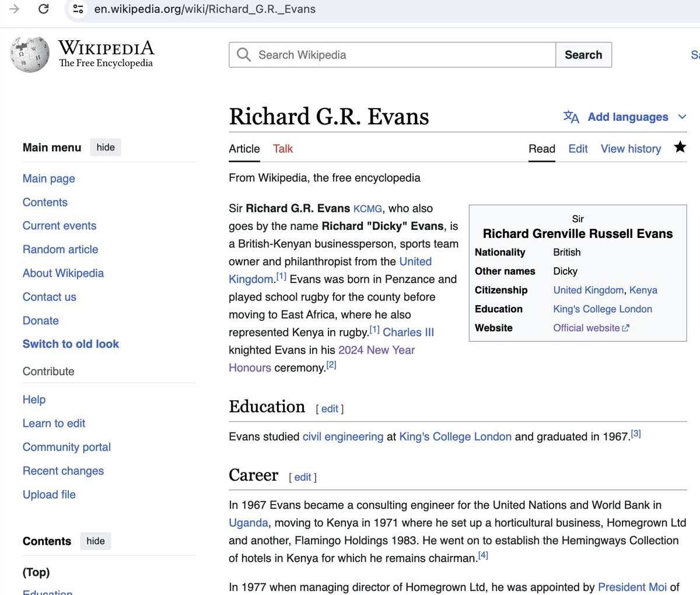
Task: Open footnote reference [2] after Honours ceremony
Action: pos(331,363)
